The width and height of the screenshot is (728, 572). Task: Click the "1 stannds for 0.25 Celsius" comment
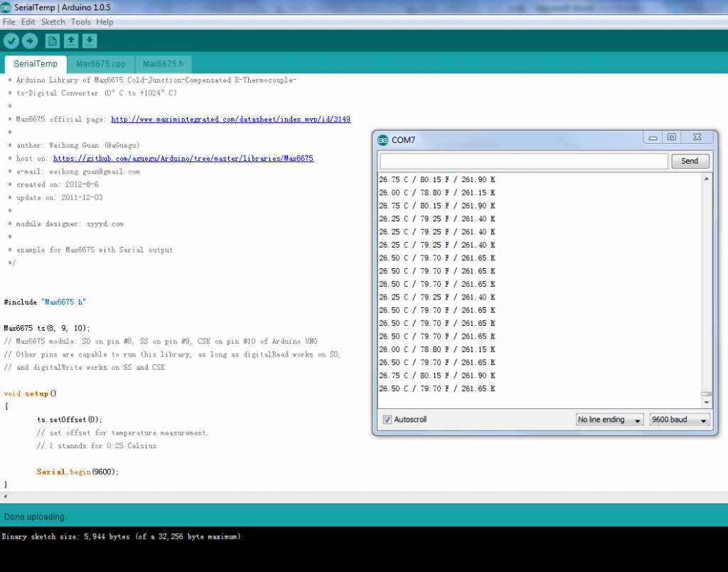coord(97,445)
